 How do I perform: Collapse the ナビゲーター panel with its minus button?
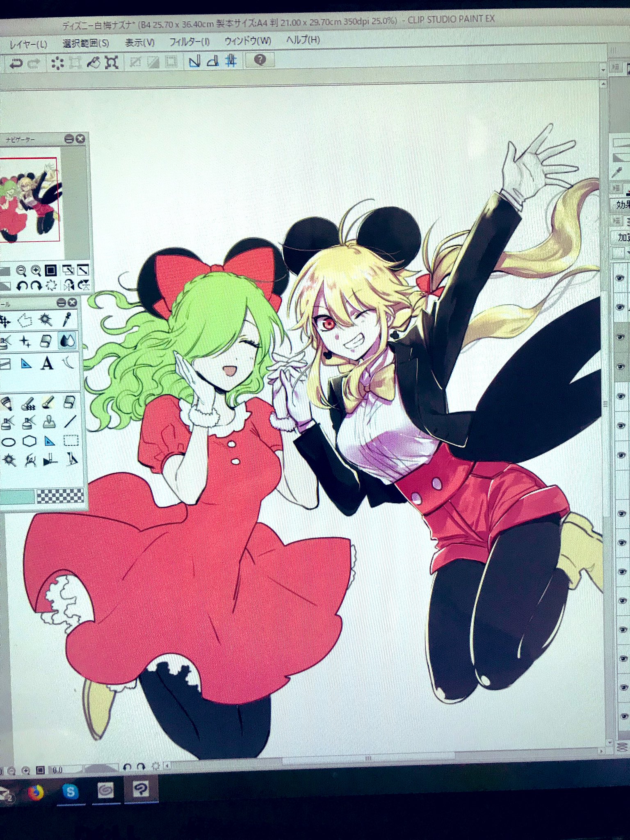pos(69,139)
